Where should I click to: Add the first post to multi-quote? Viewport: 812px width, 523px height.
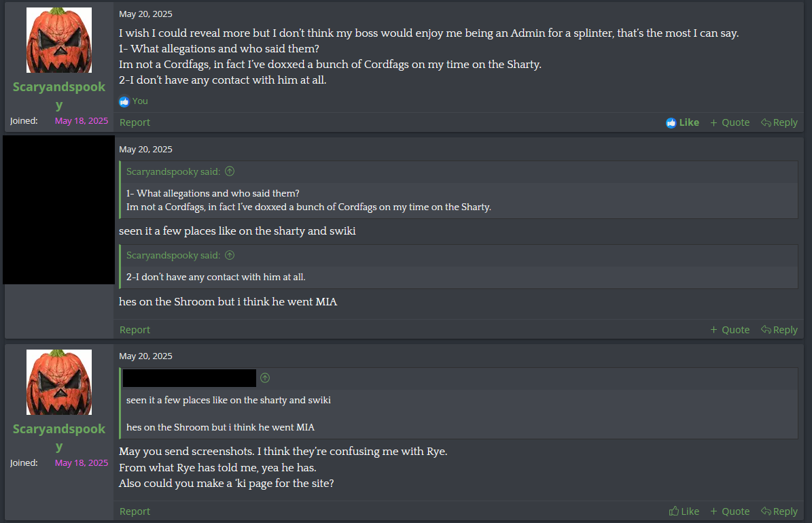tap(729, 122)
